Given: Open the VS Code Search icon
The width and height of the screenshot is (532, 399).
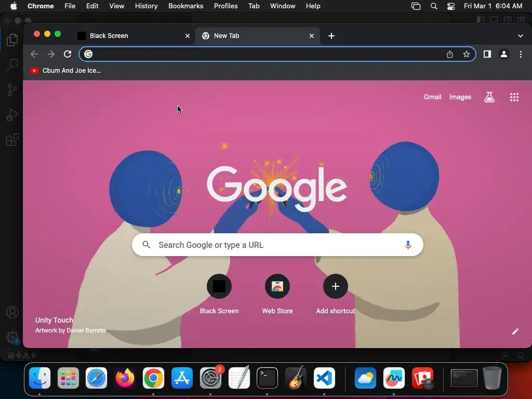Looking at the screenshot, I should pos(12,64).
